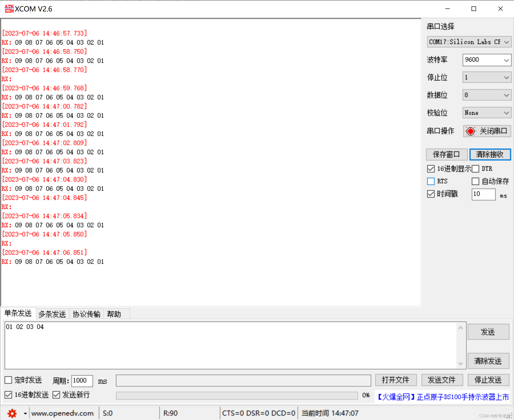
Task: Click the S:0 sent counter
Action: (x=108, y=413)
